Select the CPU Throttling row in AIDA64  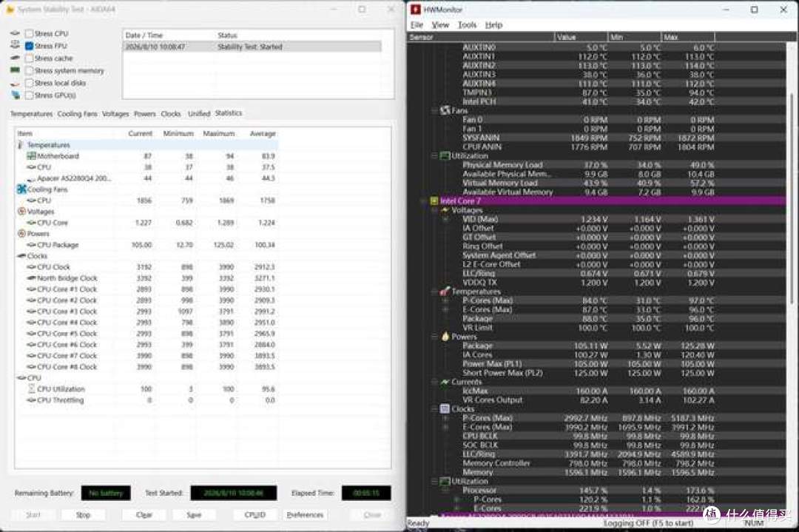click(x=148, y=400)
